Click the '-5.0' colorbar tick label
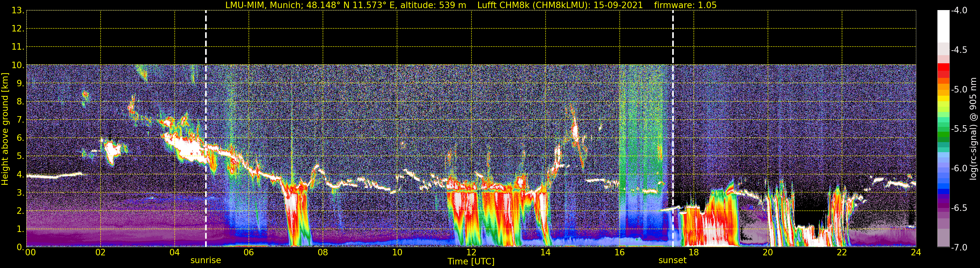 click(959, 90)
